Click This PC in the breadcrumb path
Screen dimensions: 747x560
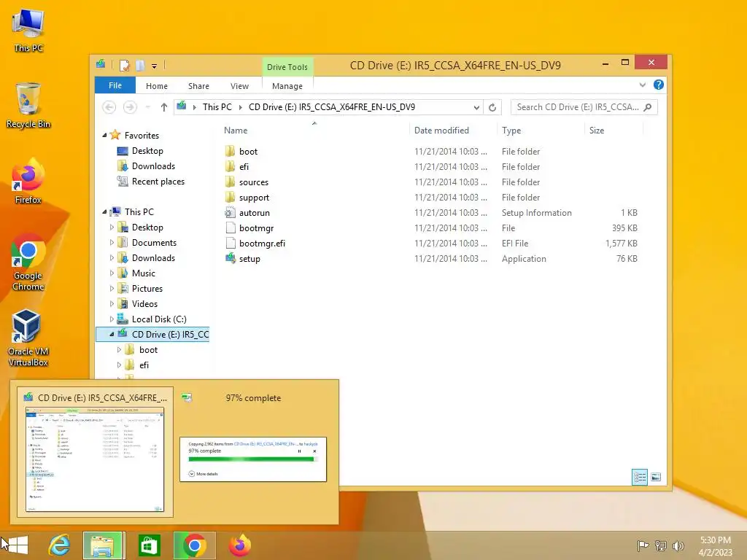(x=217, y=107)
